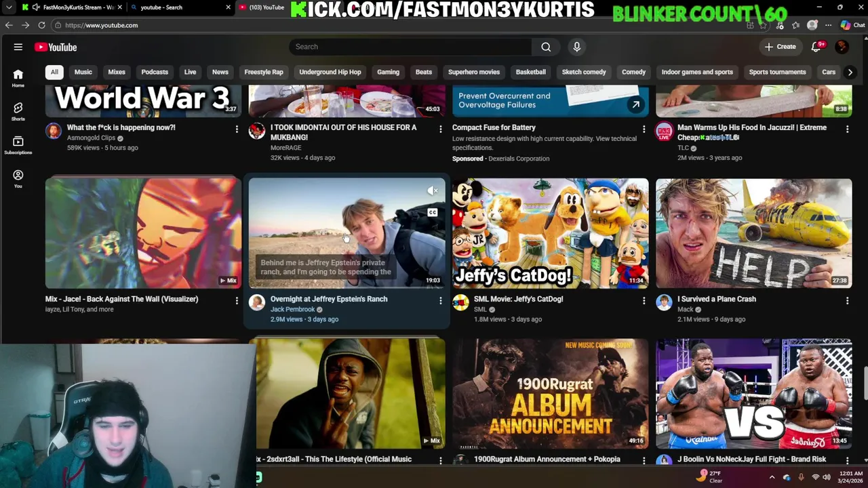Image resolution: width=868 pixels, height=488 pixels.
Task: Click the magnifier search button
Action: pyautogui.click(x=546, y=47)
